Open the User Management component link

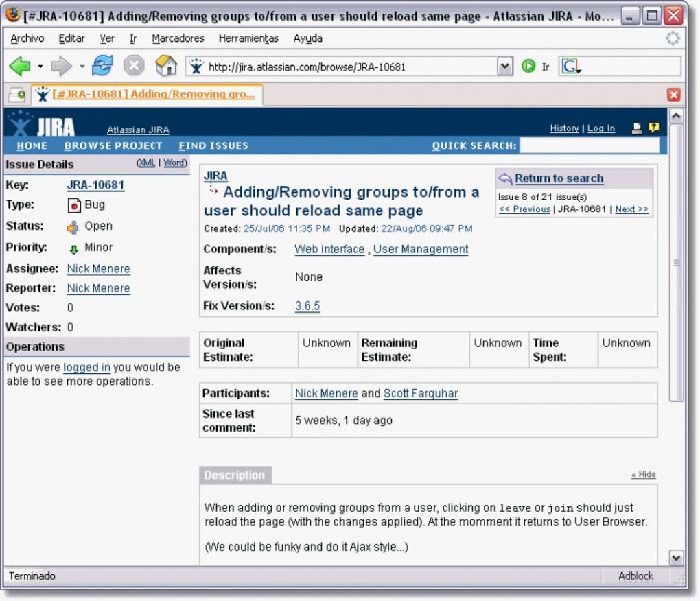point(421,250)
